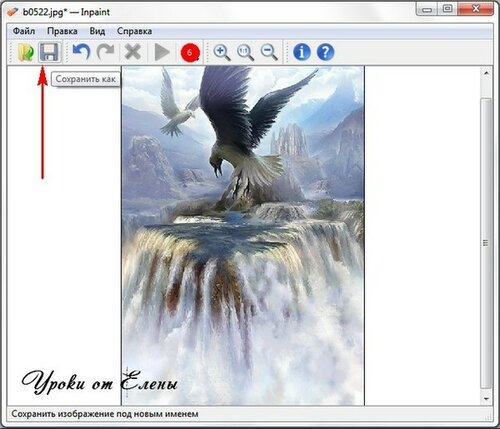Image resolution: width=500 pixels, height=429 pixels.
Task: Open help with the question mark icon
Action: pos(325,52)
